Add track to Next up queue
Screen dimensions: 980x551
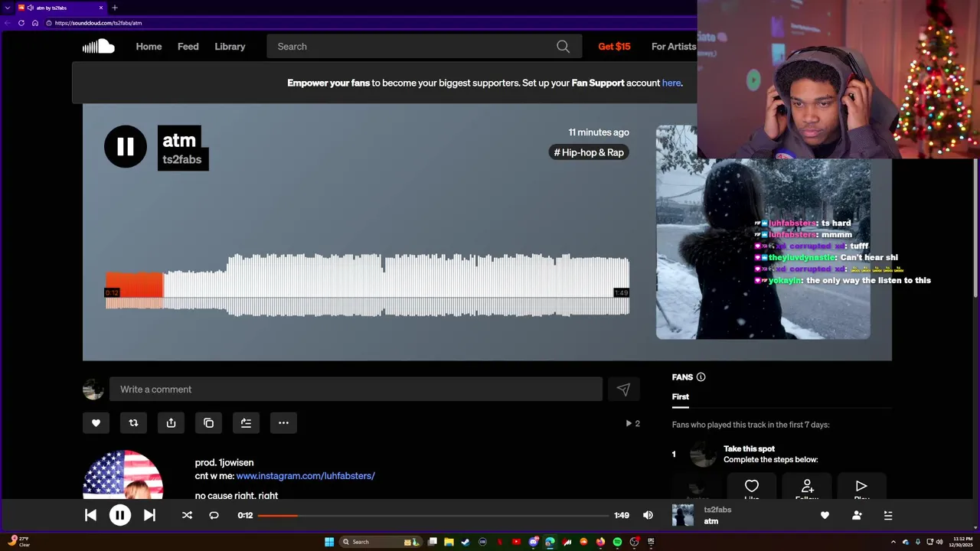click(x=246, y=422)
